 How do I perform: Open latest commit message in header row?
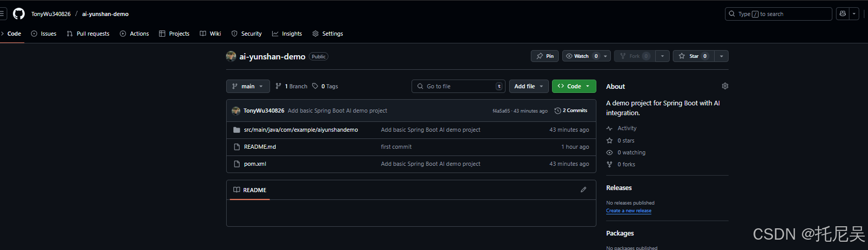[337, 111]
